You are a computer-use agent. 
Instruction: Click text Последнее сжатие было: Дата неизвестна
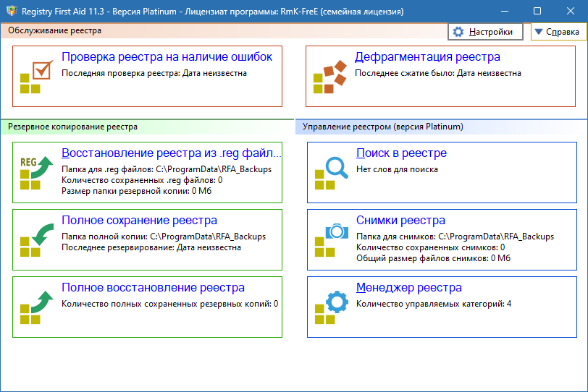click(x=438, y=73)
